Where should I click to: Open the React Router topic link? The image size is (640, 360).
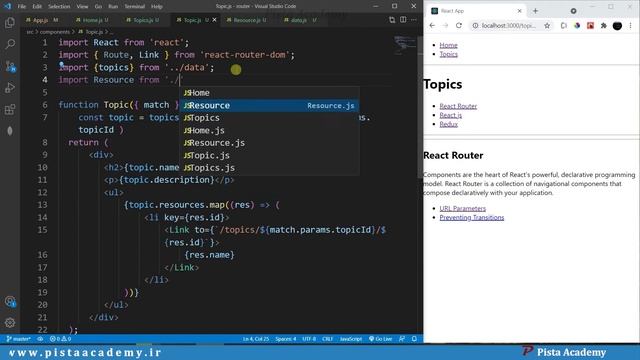(x=458, y=106)
